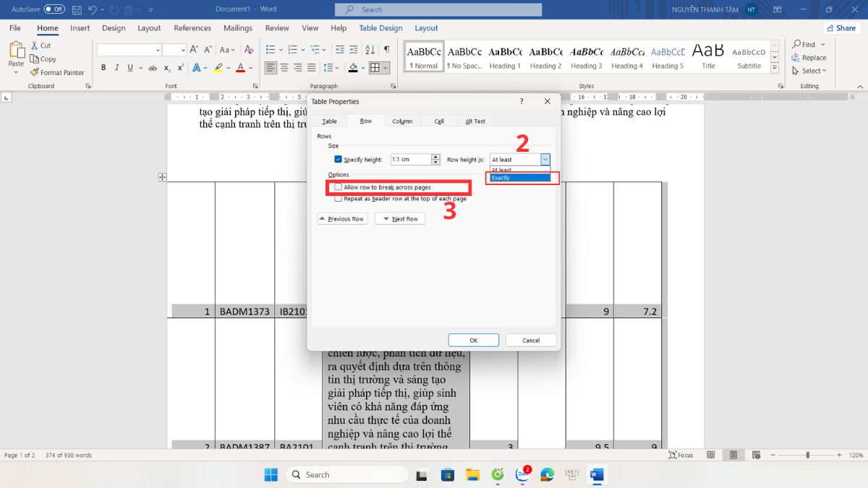Click table move handle at table corner
The image size is (868, 488).
(x=163, y=177)
